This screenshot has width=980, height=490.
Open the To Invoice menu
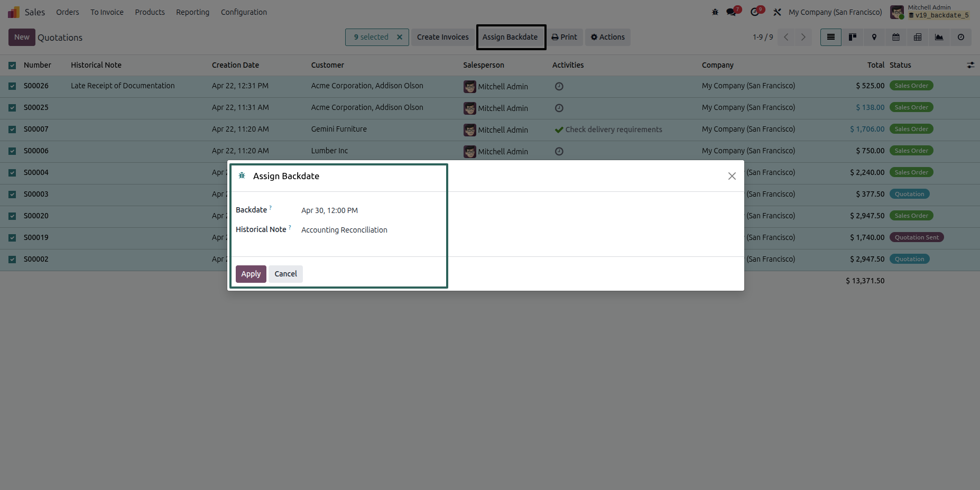pos(107,12)
